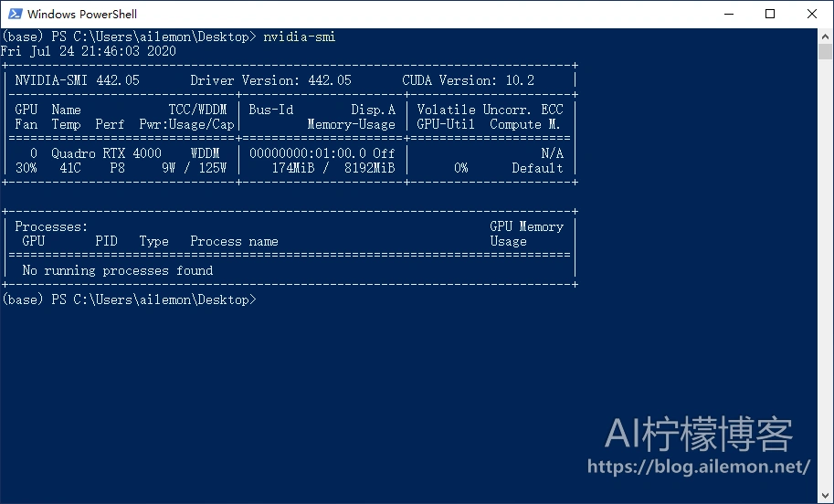The image size is (834, 504).
Task: Click the '41C' temperature value
Action: pyautogui.click(x=70, y=168)
